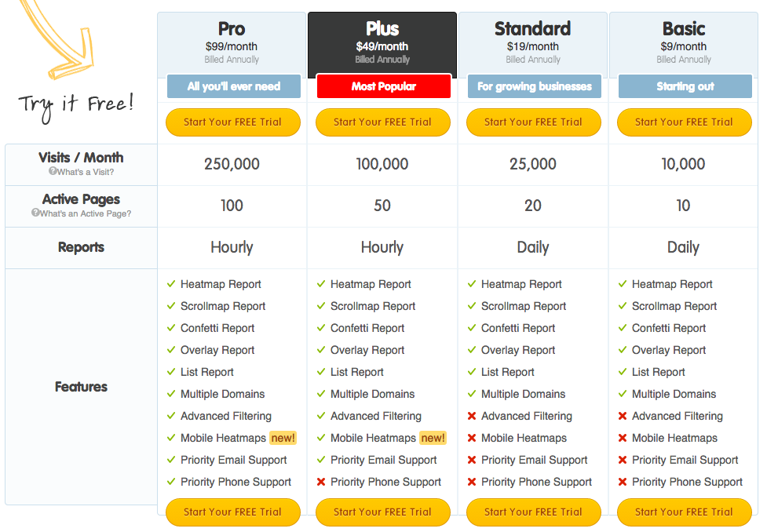767x532 pixels.
Task: Click the question mark icon beside What's an Active Page
Action: coord(35,213)
